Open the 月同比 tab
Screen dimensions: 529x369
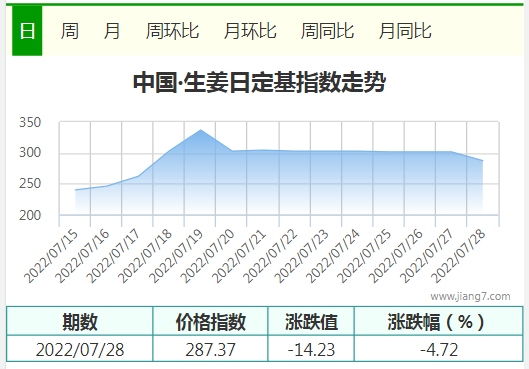click(405, 31)
